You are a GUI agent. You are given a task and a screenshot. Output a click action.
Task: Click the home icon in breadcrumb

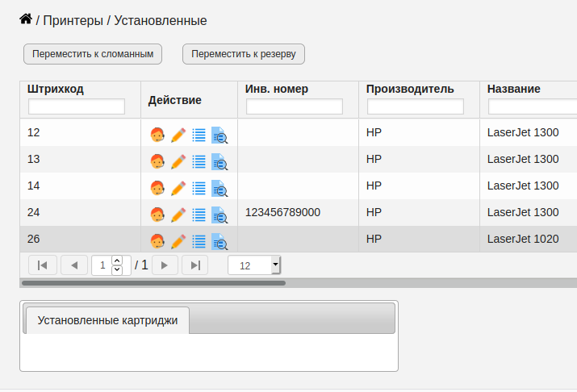coord(26,19)
